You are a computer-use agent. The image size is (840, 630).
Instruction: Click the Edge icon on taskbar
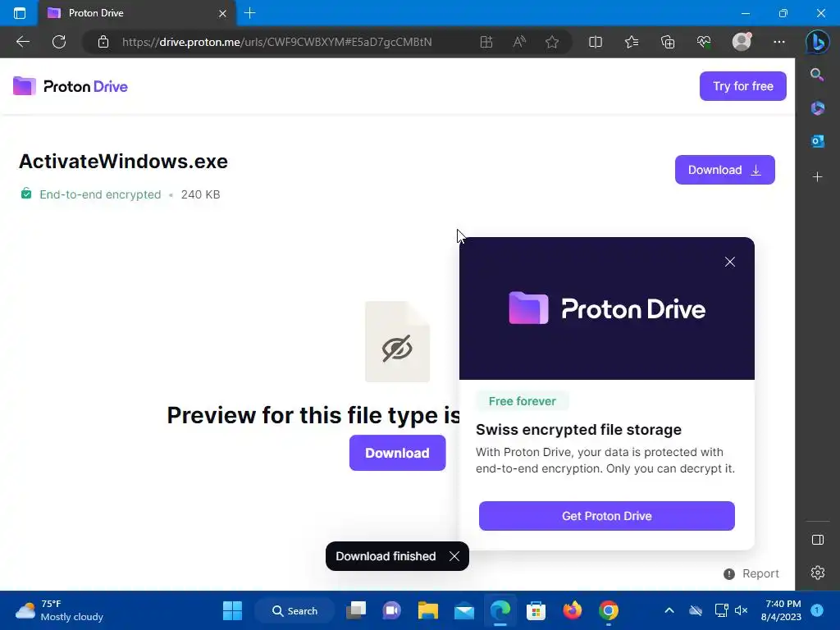[x=500, y=610]
